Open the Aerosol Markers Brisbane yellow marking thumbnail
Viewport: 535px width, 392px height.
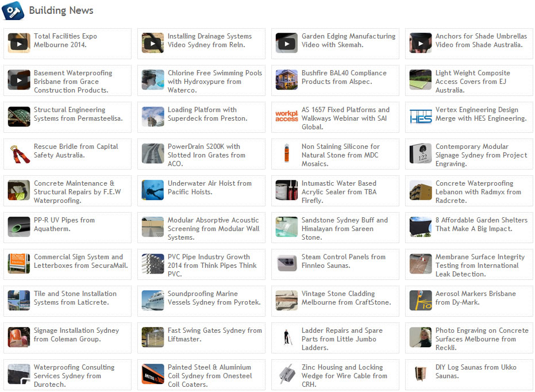coord(421,301)
